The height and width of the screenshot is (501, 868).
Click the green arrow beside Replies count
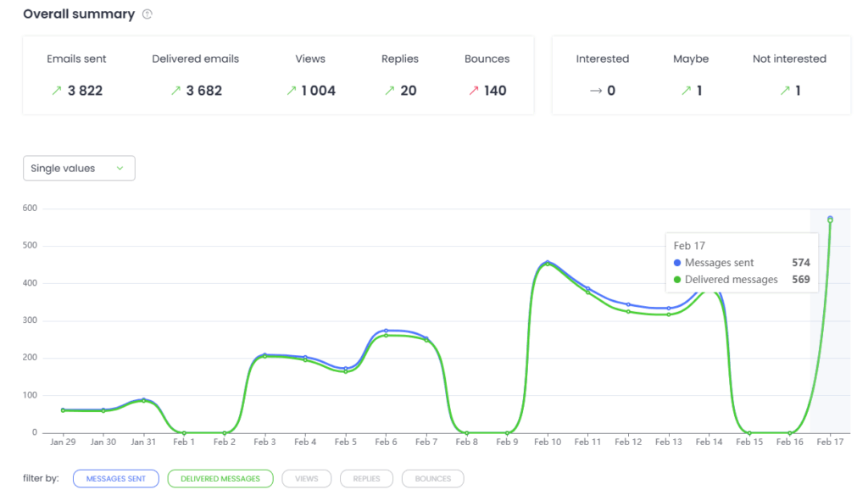point(389,91)
